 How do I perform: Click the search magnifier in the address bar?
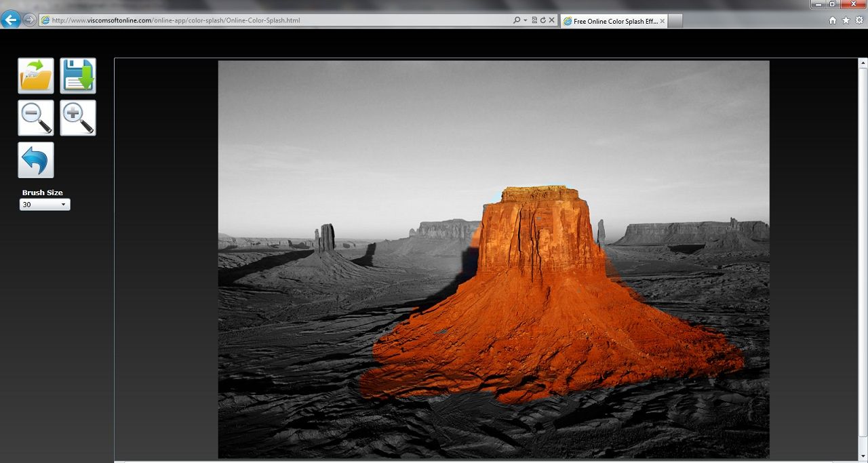point(517,20)
